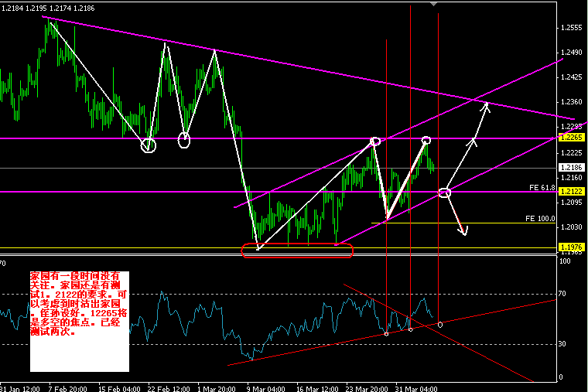This screenshot has width=588, height=392.
Task: Click the yellow 1.2265 price level tag
Action: 572,138
